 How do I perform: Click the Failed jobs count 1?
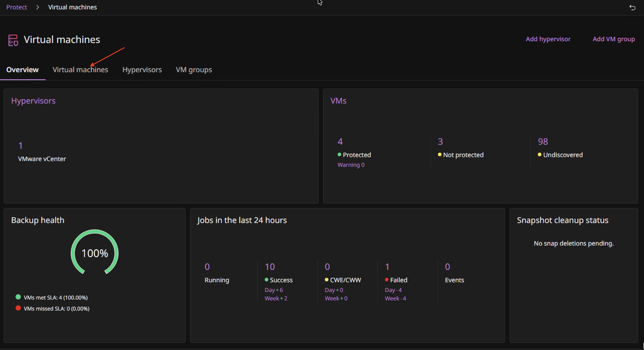coord(387,267)
